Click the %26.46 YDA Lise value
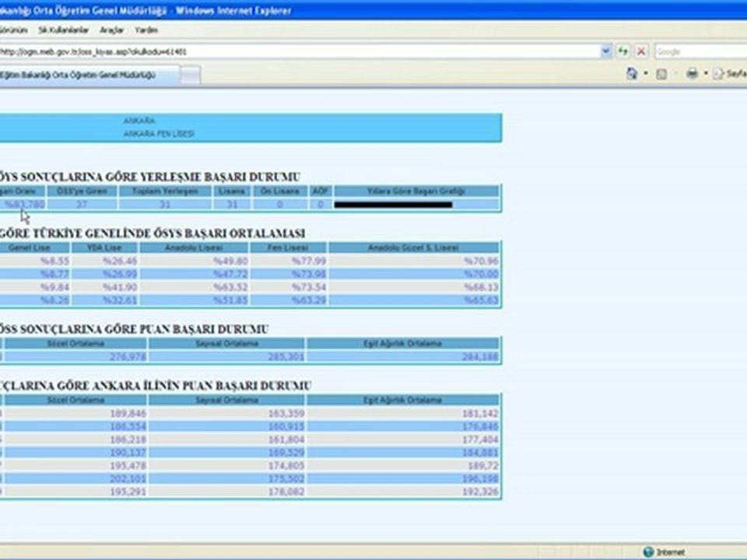 click(x=120, y=261)
